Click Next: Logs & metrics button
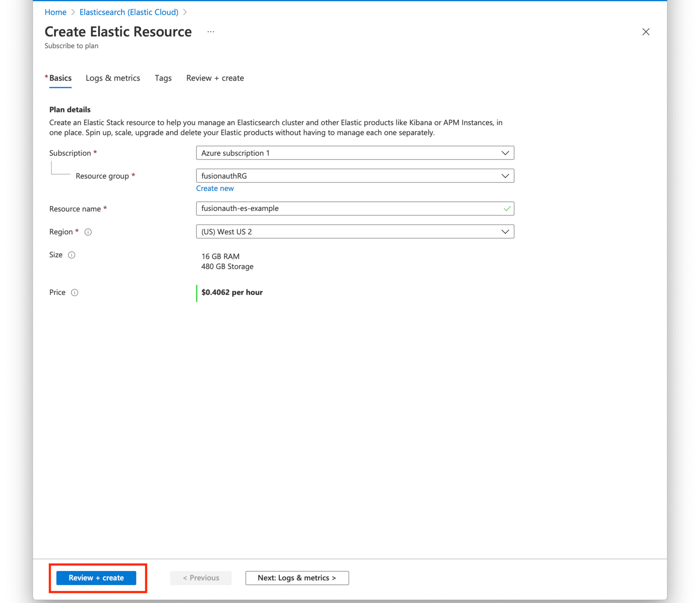The image size is (700, 603). pos(297,578)
